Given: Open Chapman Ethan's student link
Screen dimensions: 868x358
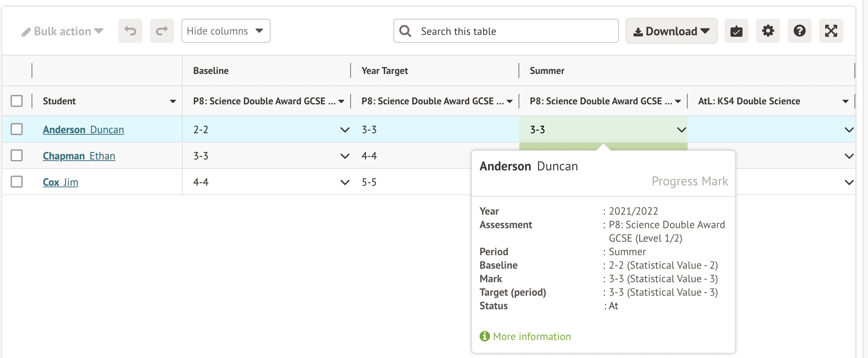Looking at the screenshot, I should [x=79, y=156].
